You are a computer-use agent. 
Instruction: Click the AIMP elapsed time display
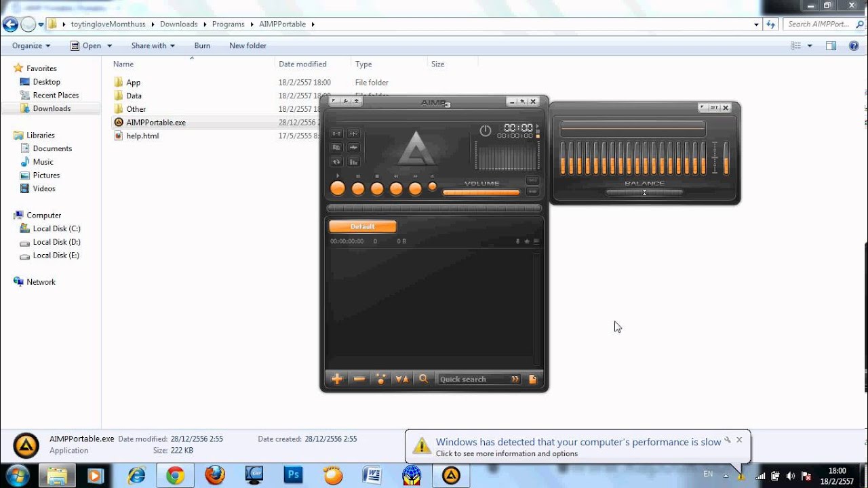tap(518, 128)
